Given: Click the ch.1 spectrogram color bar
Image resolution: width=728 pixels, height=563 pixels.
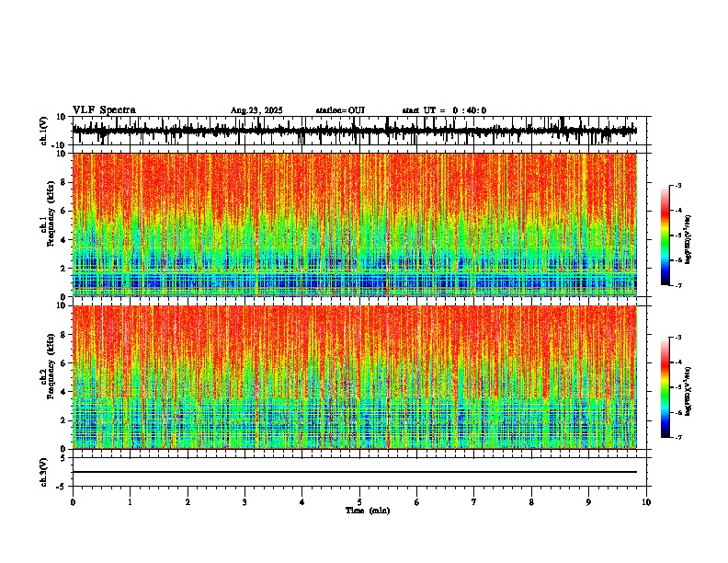Looking at the screenshot, I should click(665, 236).
